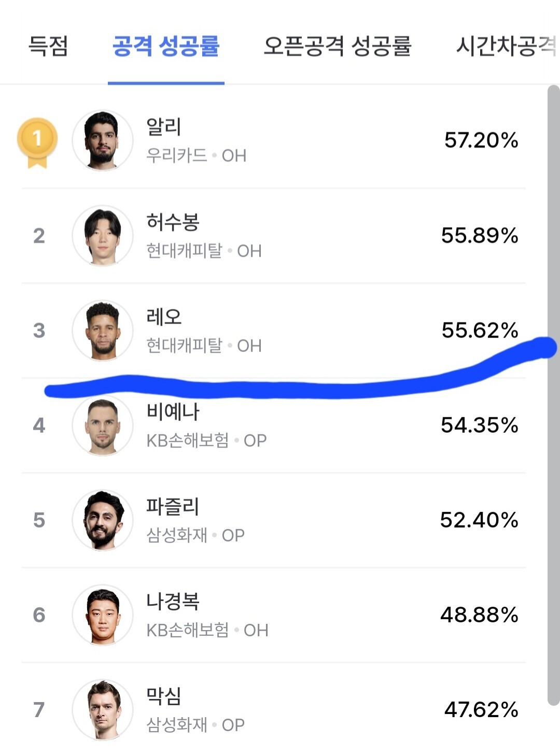Tap 파즐리's profile avatar
The width and height of the screenshot is (560, 756).
(103, 520)
